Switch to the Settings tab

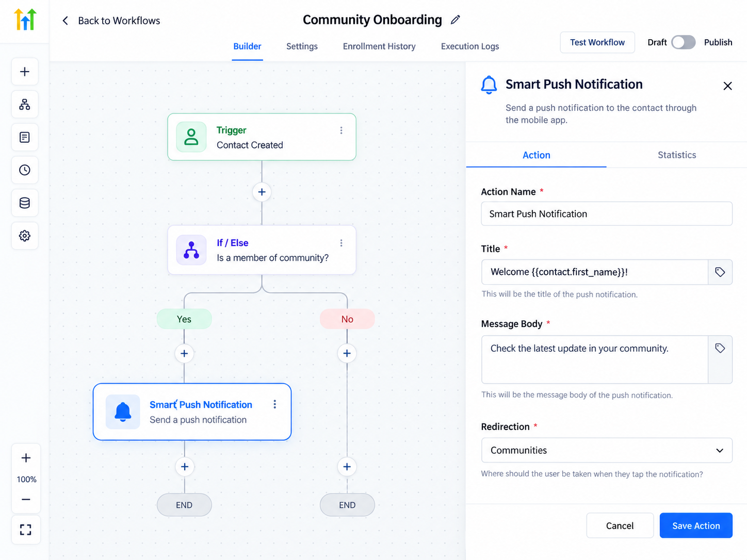click(302, 46)
